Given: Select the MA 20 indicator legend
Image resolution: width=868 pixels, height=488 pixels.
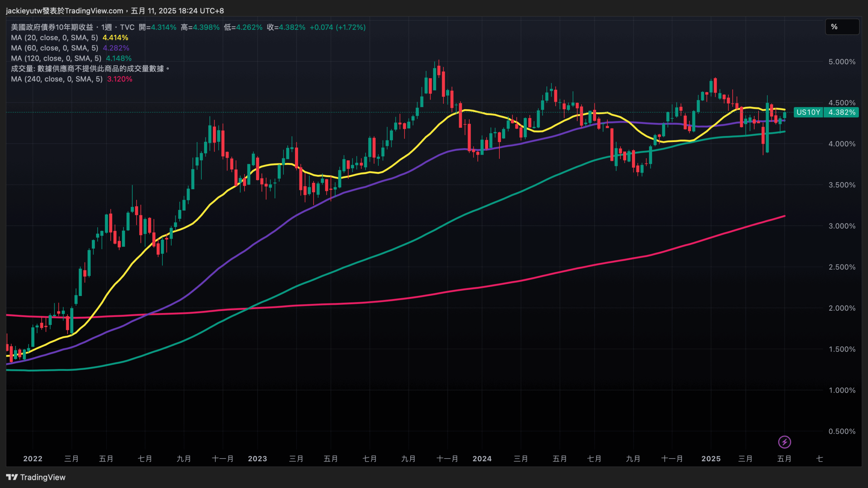Looking at the screenshot, I should (x=54, y=38).
